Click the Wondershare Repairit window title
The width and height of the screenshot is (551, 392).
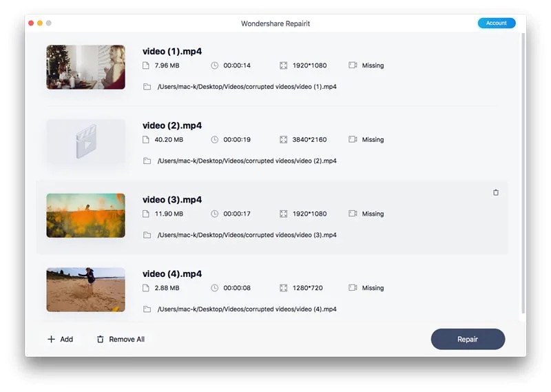(x=275, y=23)
